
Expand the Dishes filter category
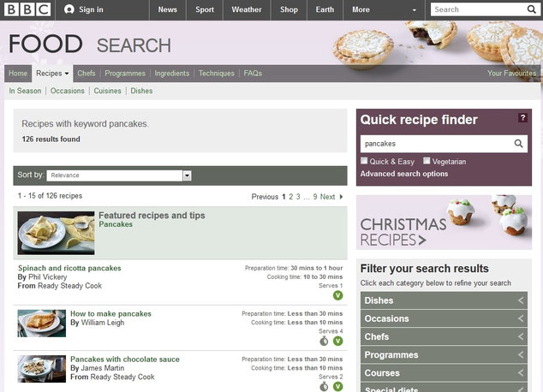click(444, 300)
